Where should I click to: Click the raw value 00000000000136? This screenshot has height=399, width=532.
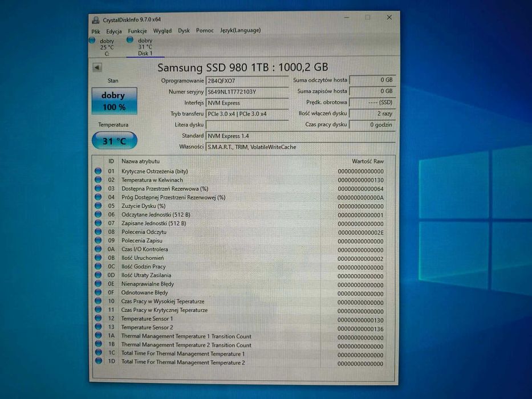click(x=361, y=329)
